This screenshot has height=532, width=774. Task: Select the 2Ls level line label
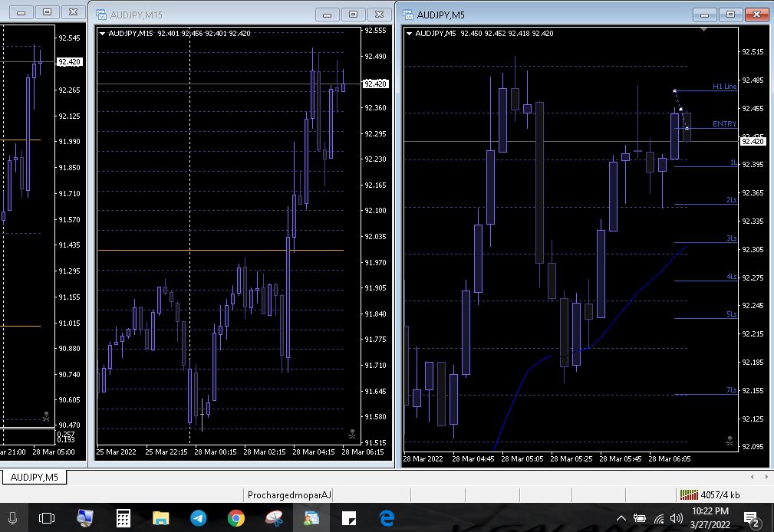click(x=731, y=200)
